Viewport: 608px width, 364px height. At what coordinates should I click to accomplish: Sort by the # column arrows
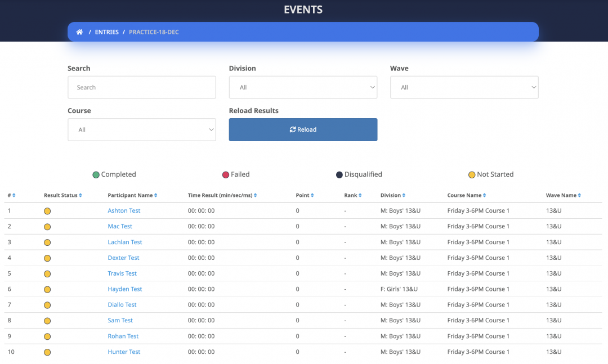point(14,195)
